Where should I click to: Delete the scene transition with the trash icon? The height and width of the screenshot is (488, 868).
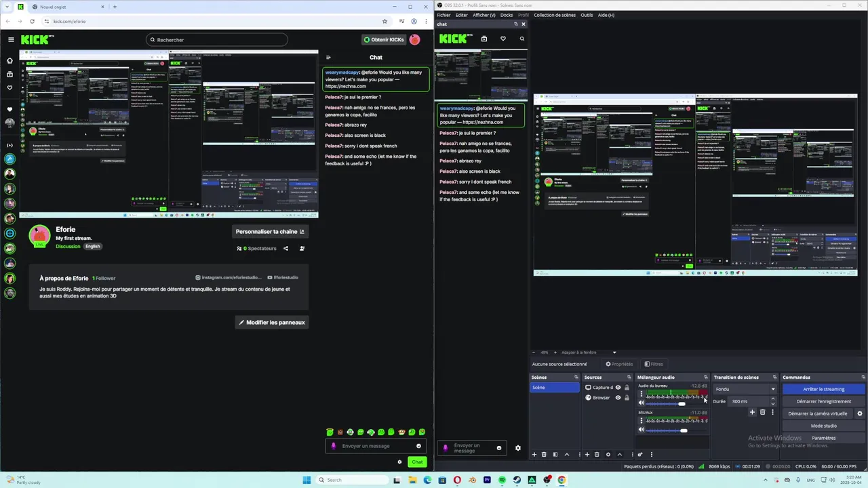tap(762, 412)
